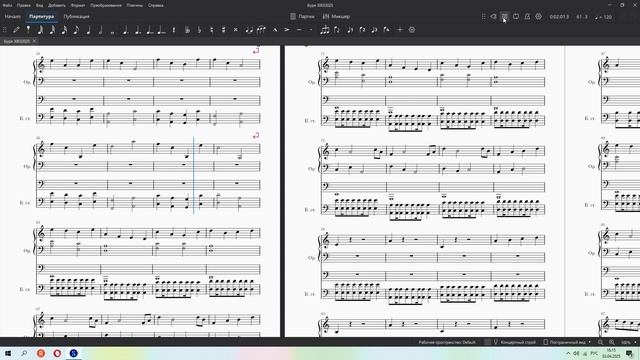This screenshot has height=360, width=640.
Task: Add a slur from the toolbar
Action: tap(261, 29)
